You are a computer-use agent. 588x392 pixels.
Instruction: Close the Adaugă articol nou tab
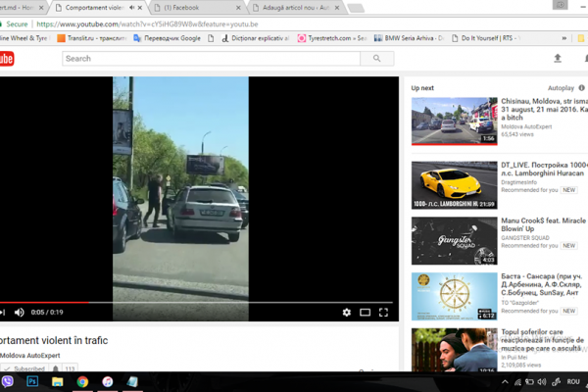click(x=337, y=8)
